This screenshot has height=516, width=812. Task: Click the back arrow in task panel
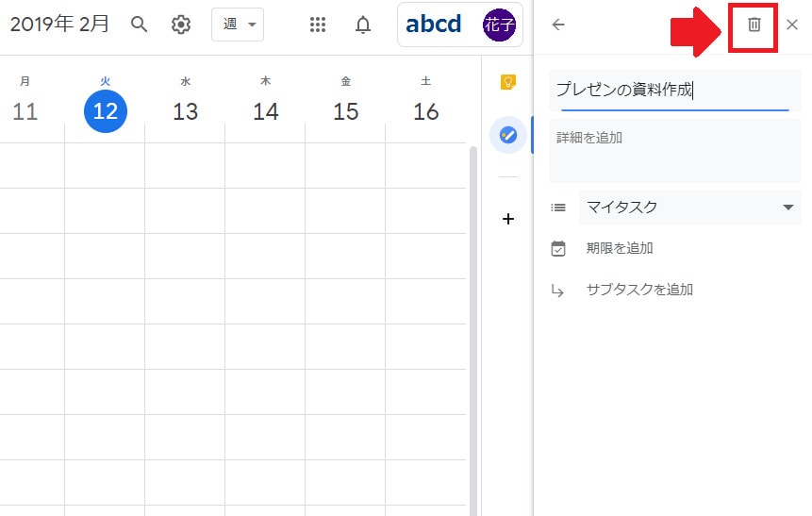tap(558, 25)
